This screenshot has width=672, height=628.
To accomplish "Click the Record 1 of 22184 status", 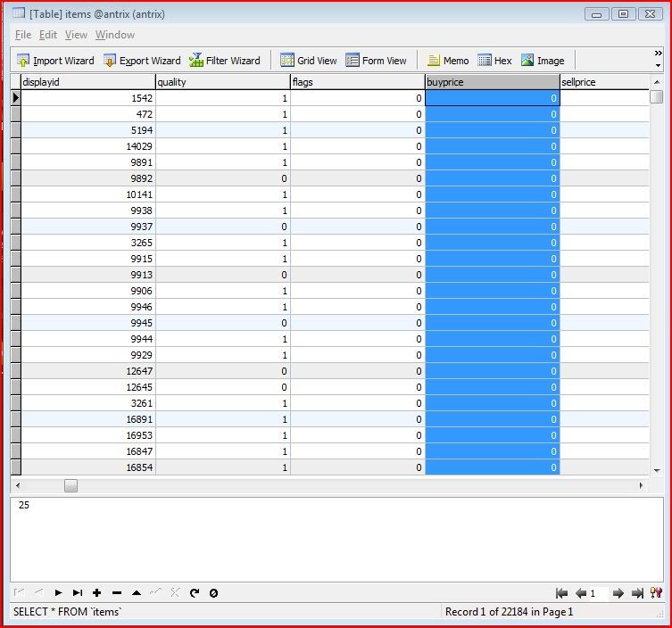I will coord(509,612).
